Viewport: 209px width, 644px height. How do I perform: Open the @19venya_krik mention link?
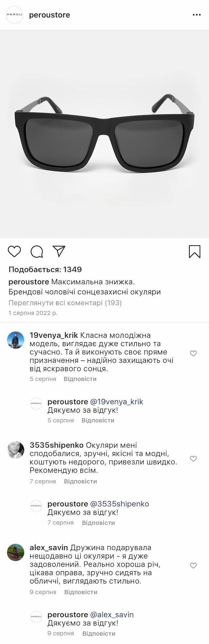point(117,402)
